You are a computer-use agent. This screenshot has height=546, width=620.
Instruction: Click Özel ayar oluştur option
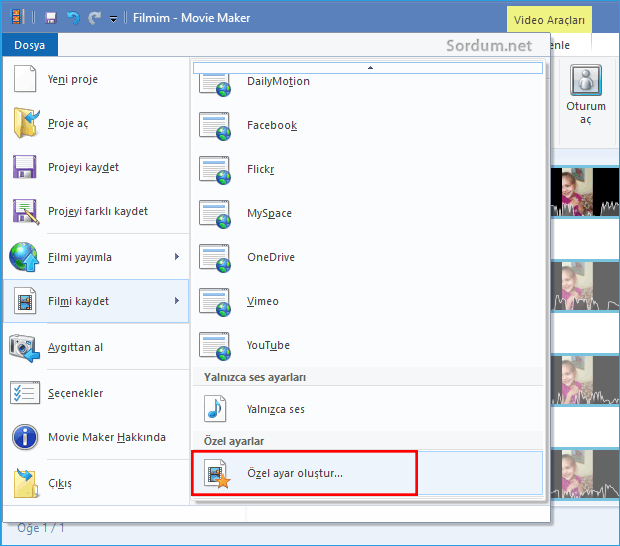[294, 473]
